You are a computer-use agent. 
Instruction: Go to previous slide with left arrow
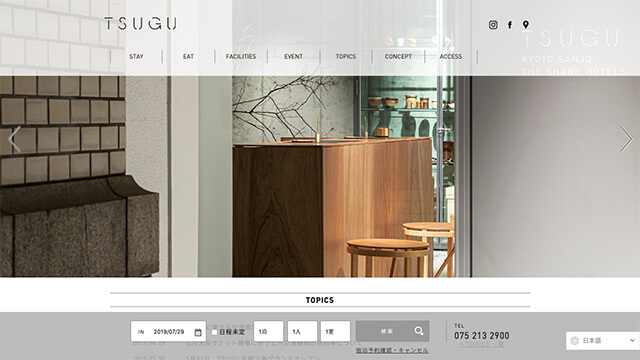[14, 139]
